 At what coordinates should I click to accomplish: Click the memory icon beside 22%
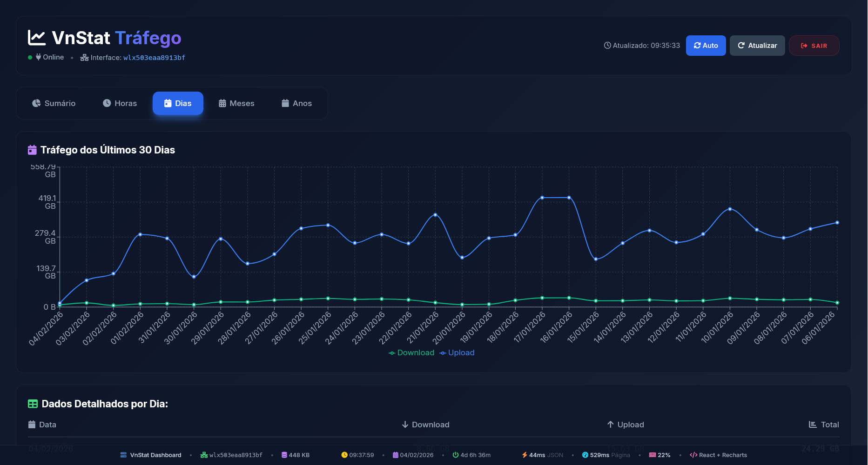(x=653, y=455)
